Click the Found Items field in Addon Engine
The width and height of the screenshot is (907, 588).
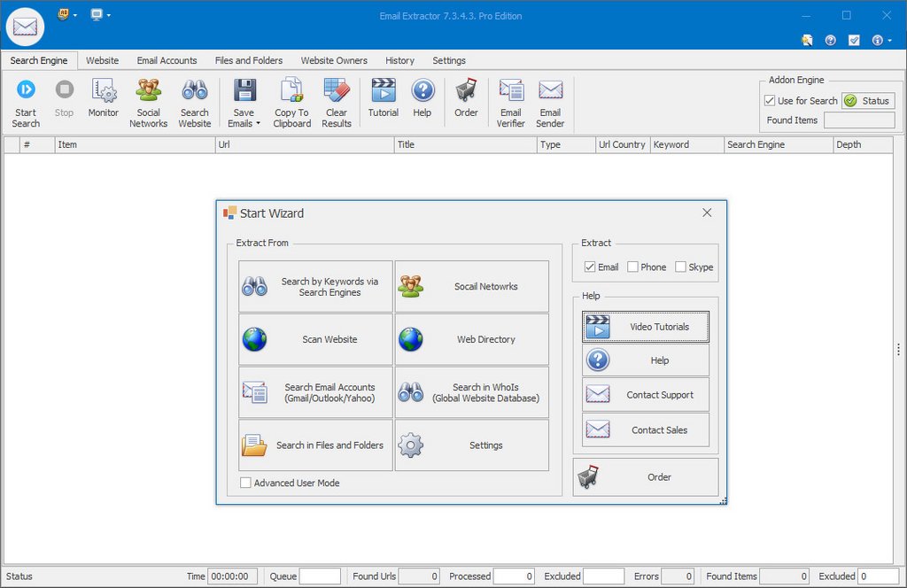859,120
